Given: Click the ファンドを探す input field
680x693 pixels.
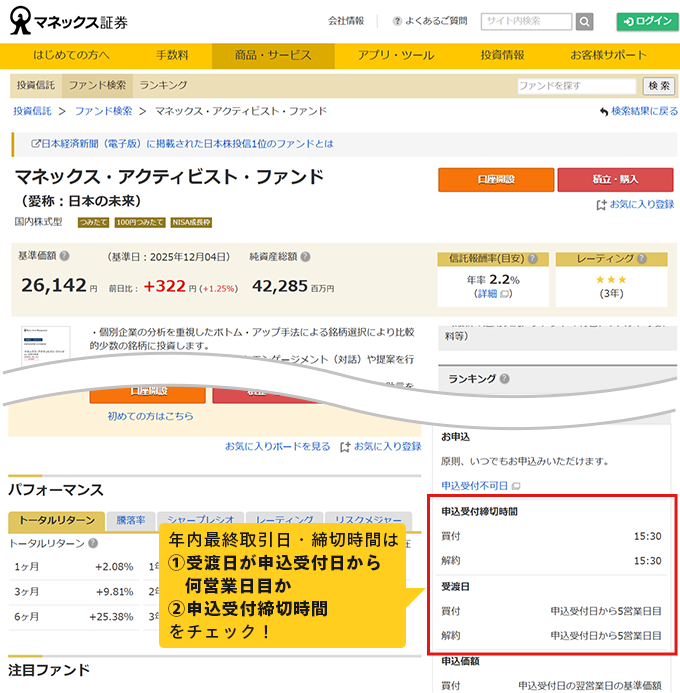Looking at the screenshot, I should click(x=577, y=86).
